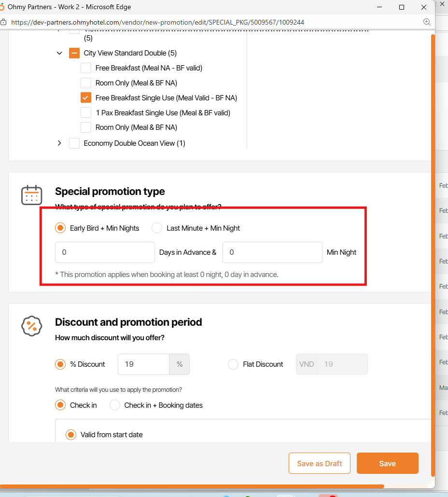
Task: Collapse City View Standard Double room
Action: pos(59,53)
